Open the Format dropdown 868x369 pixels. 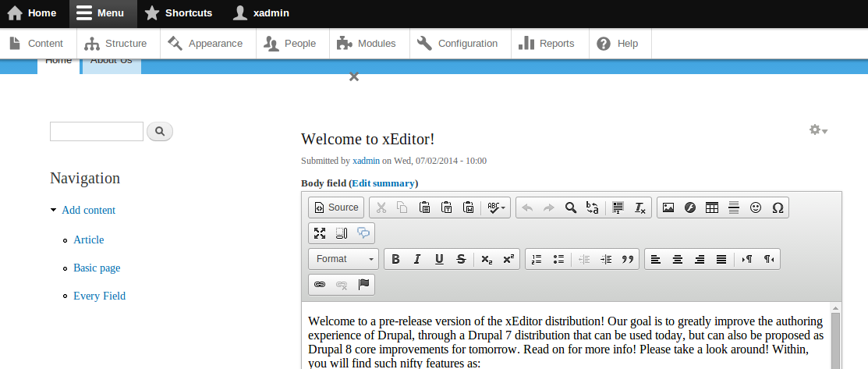pyautogui.click(x=344, y=259)
